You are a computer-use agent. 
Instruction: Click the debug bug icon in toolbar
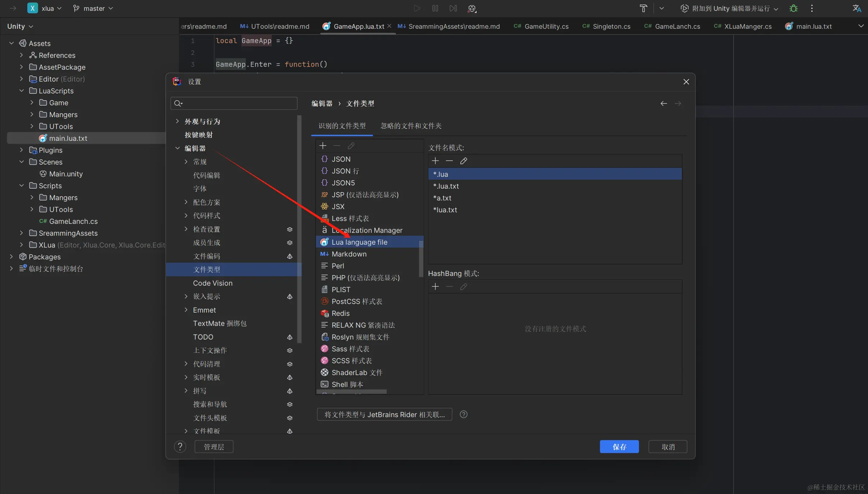(x=794, y=8)
